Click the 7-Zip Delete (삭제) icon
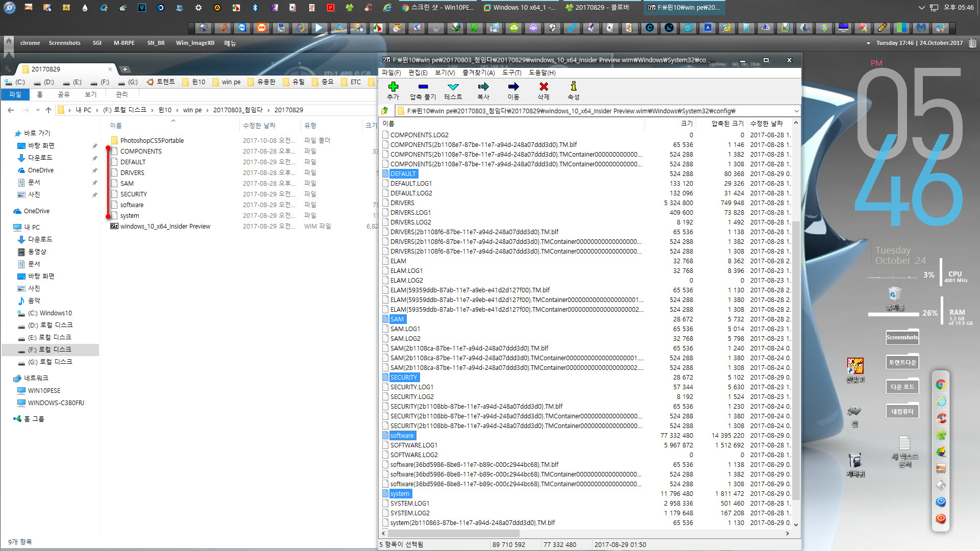The height and width of the screenshot is (551, 980). pos(544,87)
